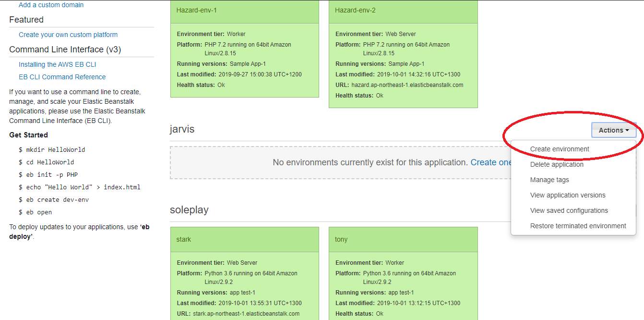
Task: Select Manage tags menu entry
Action: pyautogui.click(x=549, y=180)
